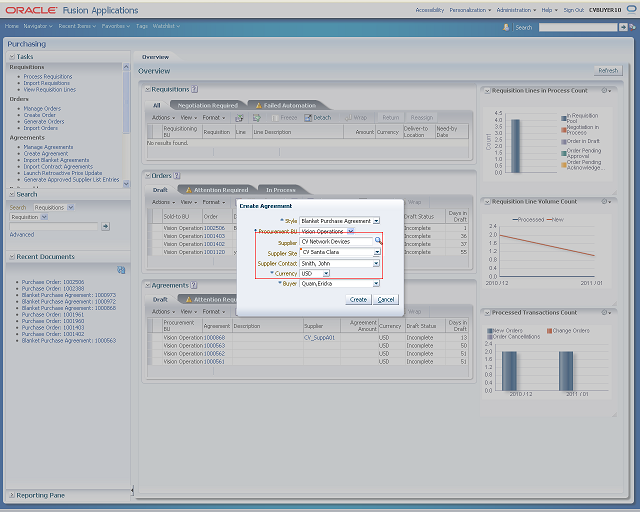Collapse the Agreements section

(x=148, y=285)
